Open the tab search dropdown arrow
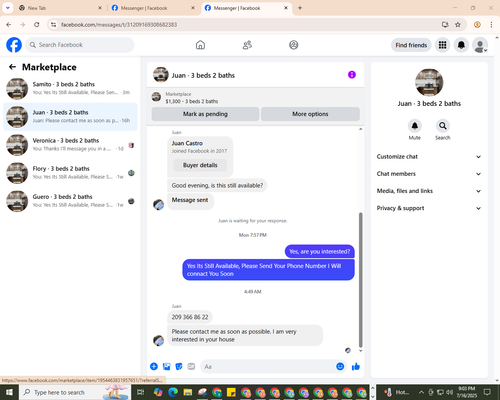Screen dimensions: 500x400 7,8
